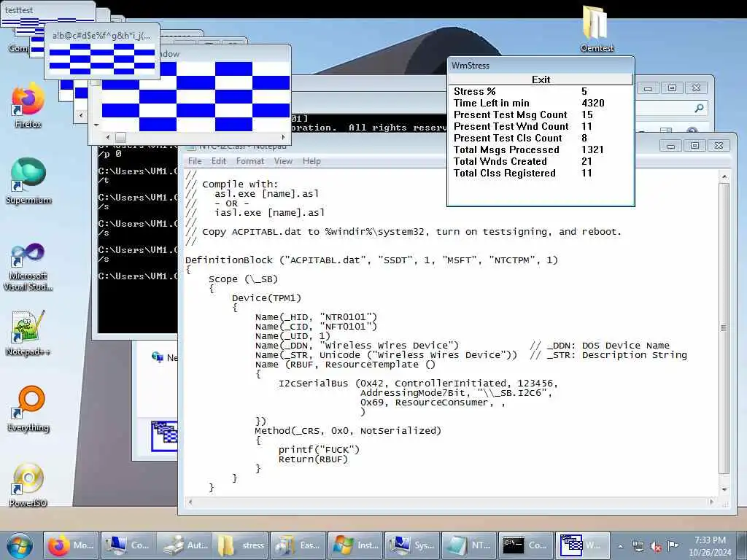Screen dimensions: 747x560
Task: Click 'Name(_HID, "NTR0101")' line in Notepad
Action: (x=316, y=317)
